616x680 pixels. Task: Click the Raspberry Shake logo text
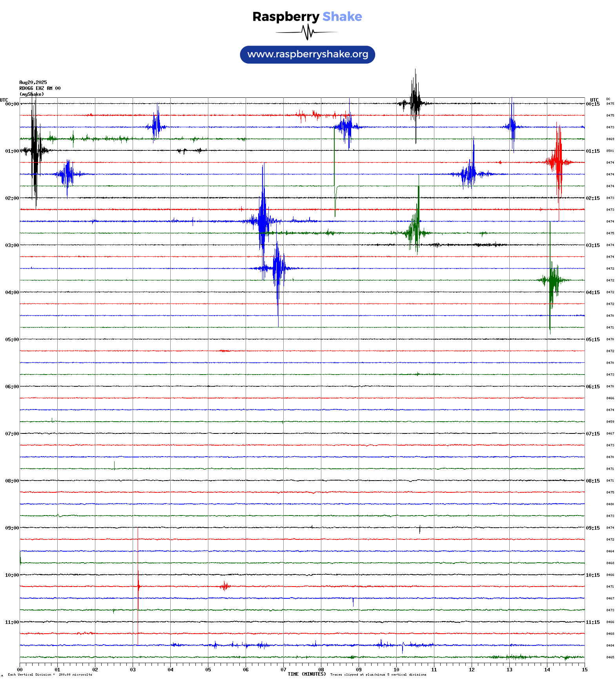tap(307, 17)
